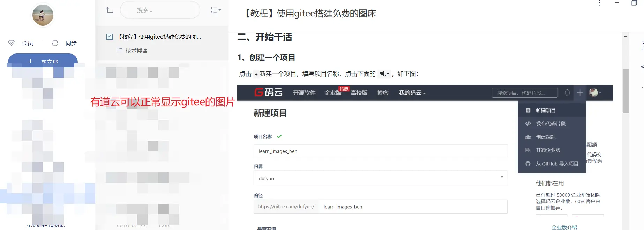This screenshot has width=644, height=230.
Task: Click the scrollbar up arrow
Action: click(x=626, y=36)
